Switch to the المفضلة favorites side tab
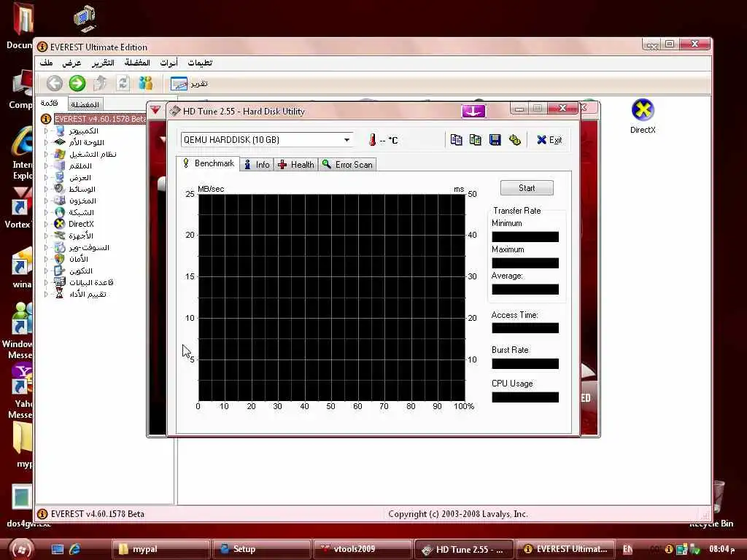747x560 pixels. tap(85, 104)
